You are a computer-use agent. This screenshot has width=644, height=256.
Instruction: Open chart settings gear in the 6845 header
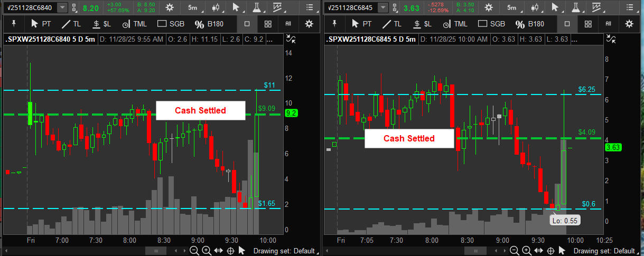[x=489, y=8]
